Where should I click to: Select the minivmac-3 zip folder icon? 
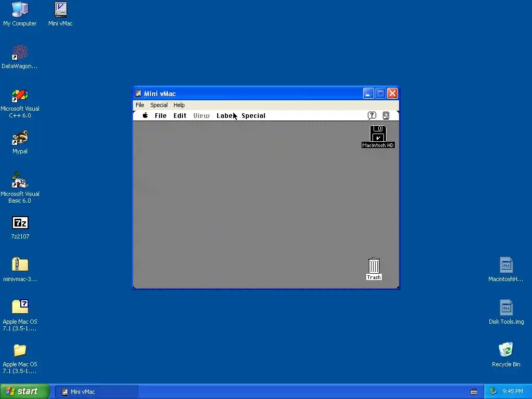20,264
